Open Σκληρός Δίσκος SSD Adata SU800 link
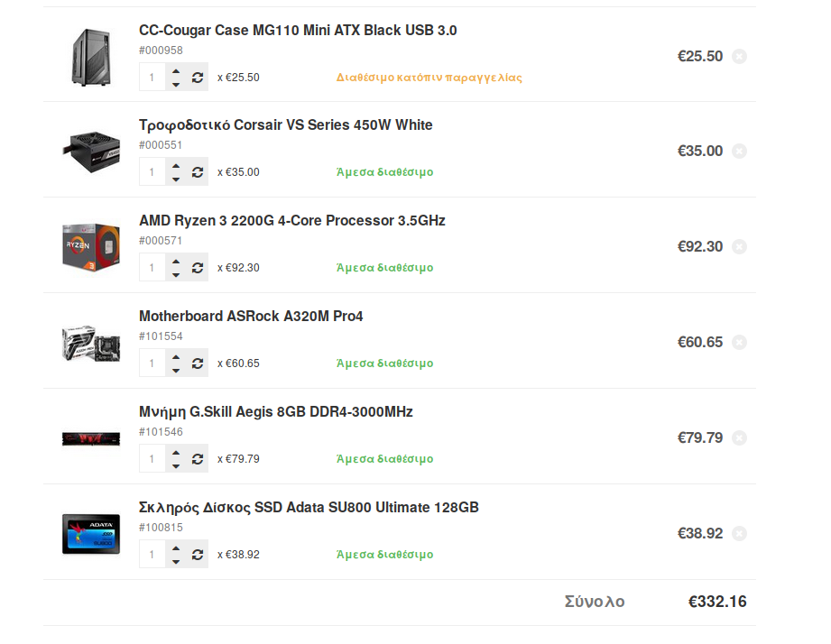Viewport: 831px width, 644px height. (x=309, y=508)
